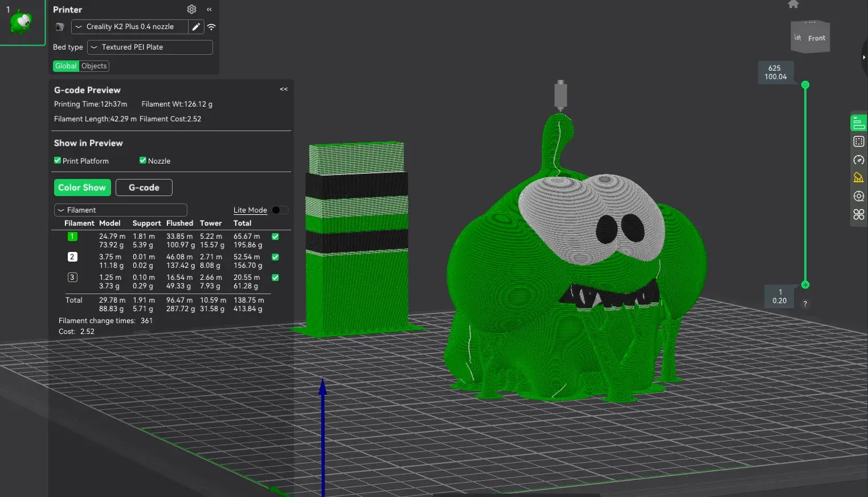The height and width of the screenshot is (497, 868).
Task: Hide filament 2 using its checkbox
Action: (275, 257)
